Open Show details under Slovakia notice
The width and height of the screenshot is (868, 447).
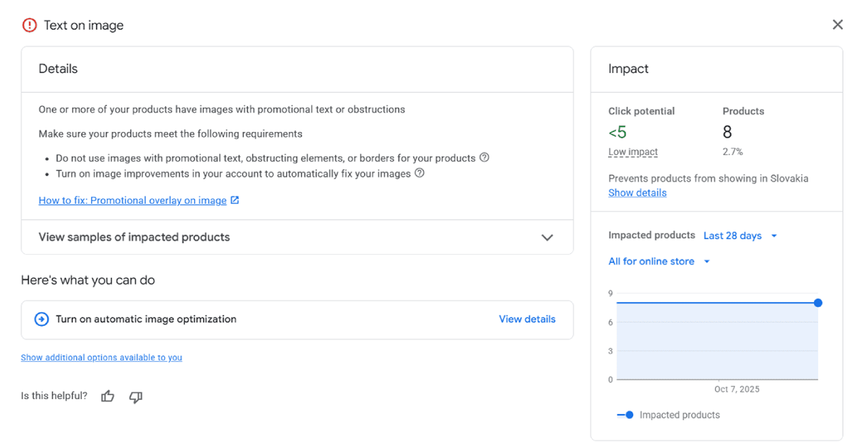(637, 193)
